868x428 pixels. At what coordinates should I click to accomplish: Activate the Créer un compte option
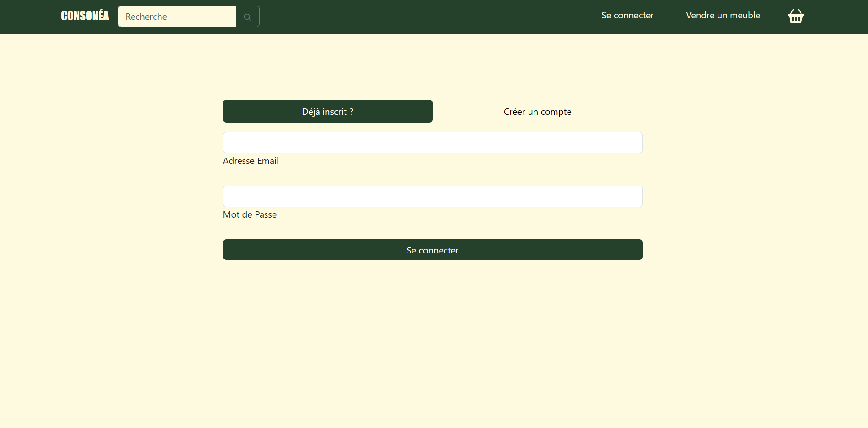pyautogui.click(x=537, y=111)
